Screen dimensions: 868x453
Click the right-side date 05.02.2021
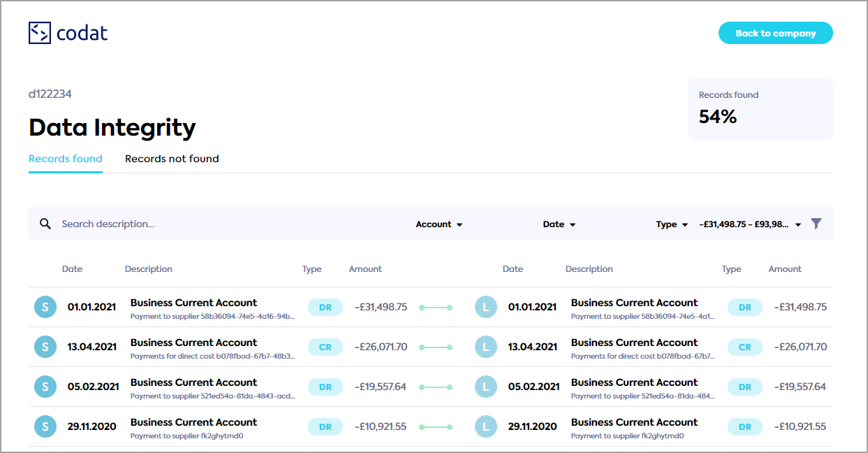534,387
